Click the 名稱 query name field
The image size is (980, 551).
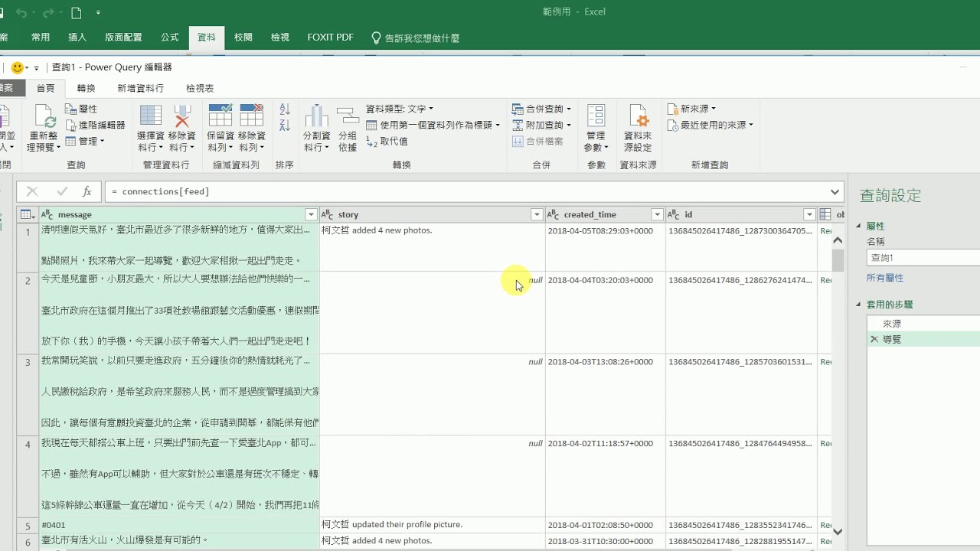coord(923,258)
